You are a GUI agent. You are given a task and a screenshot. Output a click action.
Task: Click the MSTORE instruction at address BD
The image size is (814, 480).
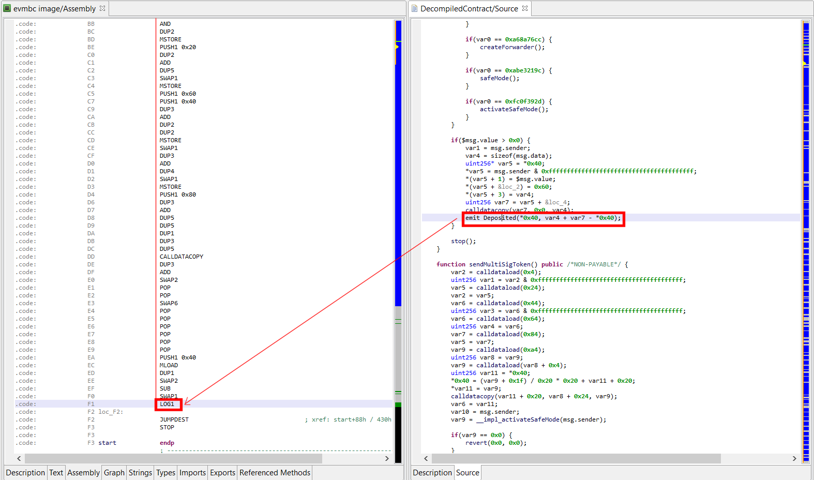click(170, 39)
